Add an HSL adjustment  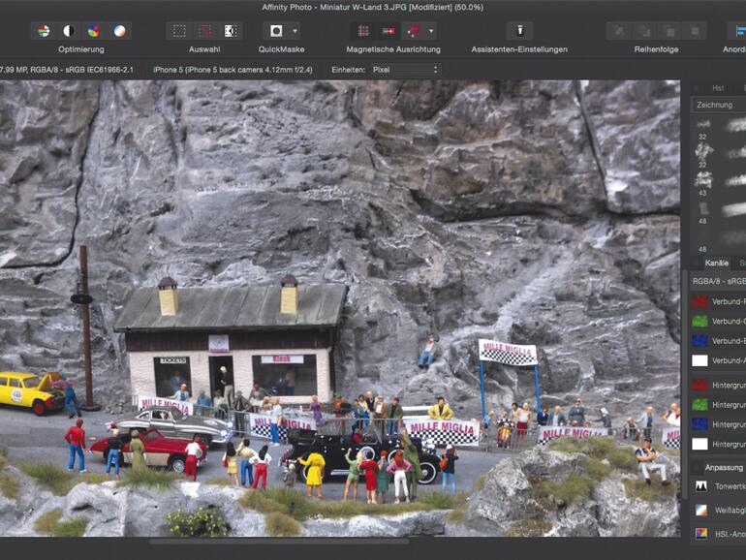point(719,534)
